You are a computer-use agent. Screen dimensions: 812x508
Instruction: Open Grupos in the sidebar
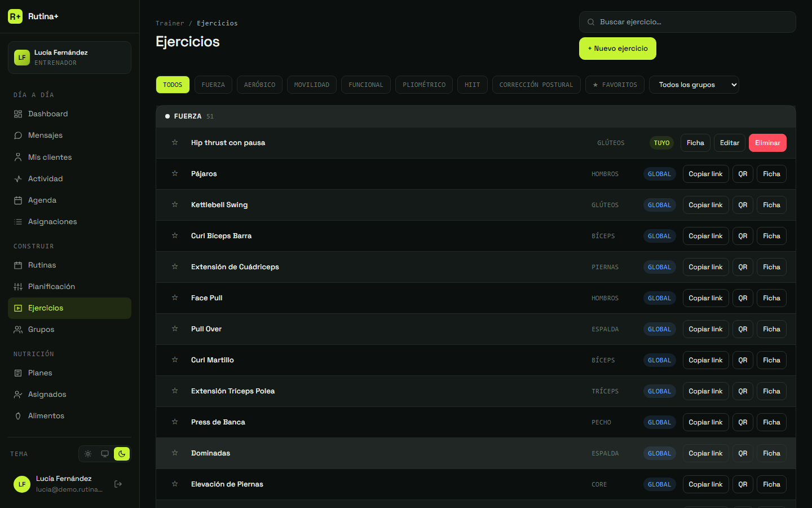(x=69, y=330)
